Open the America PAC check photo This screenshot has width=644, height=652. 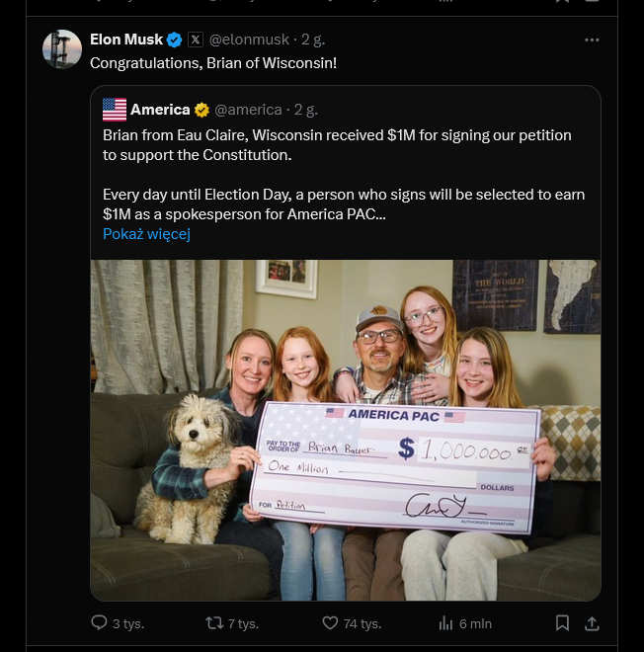point(345,430)
